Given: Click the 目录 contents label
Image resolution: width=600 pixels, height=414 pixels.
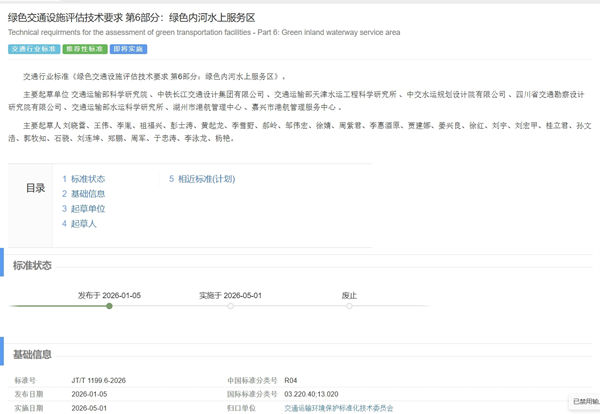Looking at the screenshot, I should pos(35,188).
